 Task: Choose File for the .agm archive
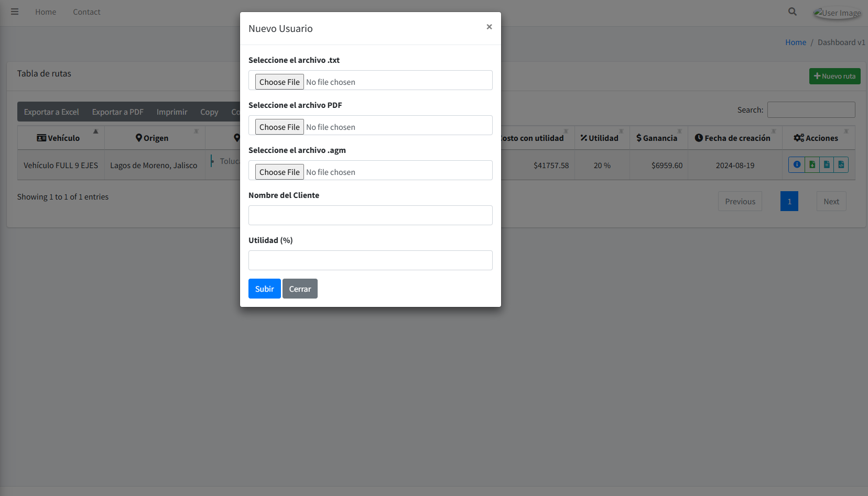(x=279, y=172)
